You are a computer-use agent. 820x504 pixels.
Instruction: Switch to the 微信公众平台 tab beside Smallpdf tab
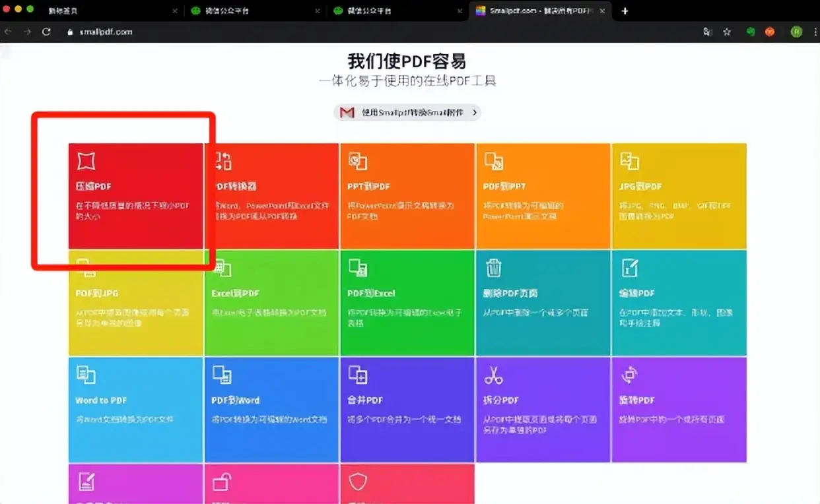tap(397, 11)
